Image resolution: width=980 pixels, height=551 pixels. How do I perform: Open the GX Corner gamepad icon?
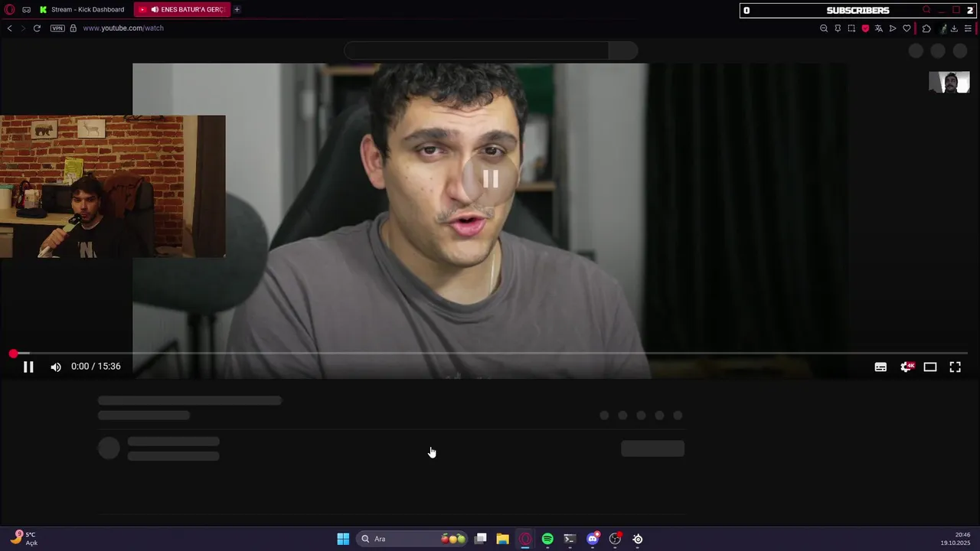27,10
